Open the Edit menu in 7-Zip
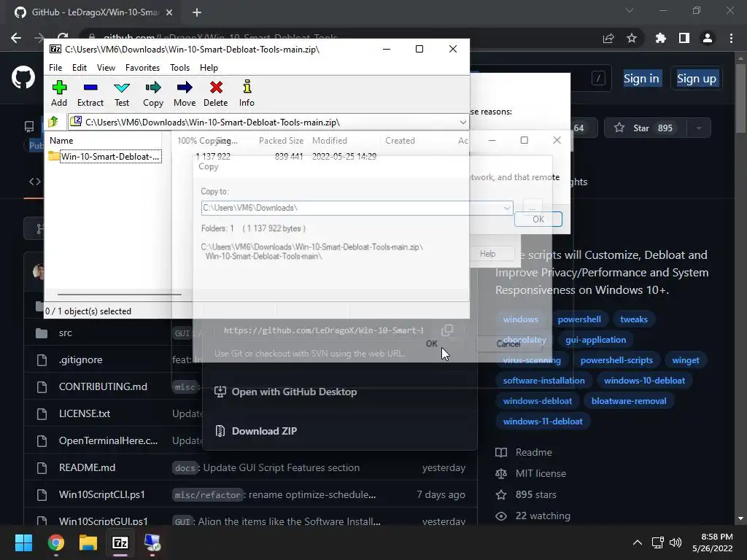 (79, 68)
